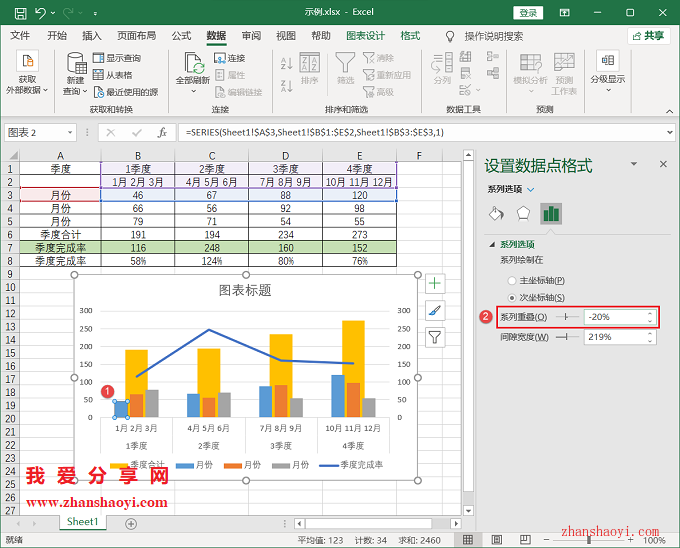Collapse the Series Options section triangle
Screen dimensions: 680x548
click(x=492, y=245)
